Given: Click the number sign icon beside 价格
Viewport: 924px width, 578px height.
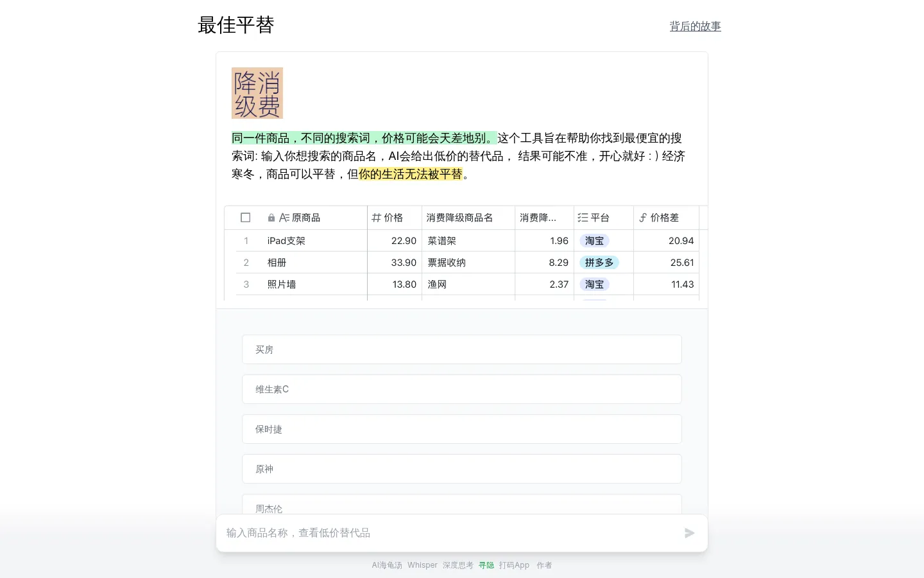Looking at the screenshot, I should 377,218.
